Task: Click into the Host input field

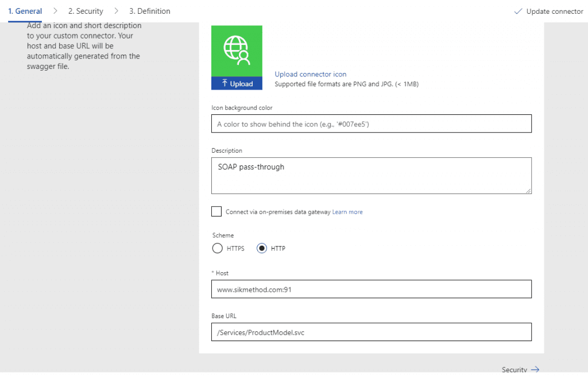Action: pyautogui.click(x=371, y=289)
